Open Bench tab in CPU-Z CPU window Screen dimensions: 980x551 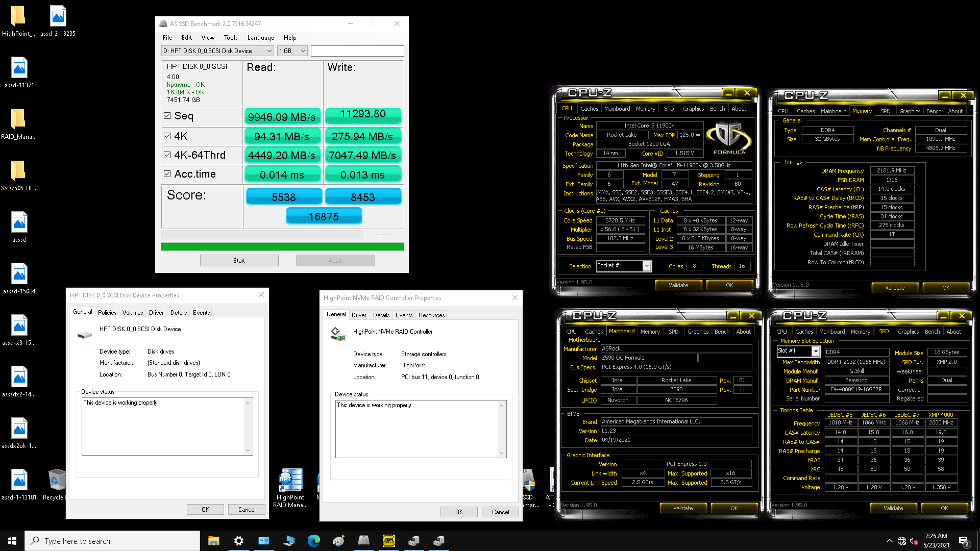pyautogui.click(x=717, y=109)
